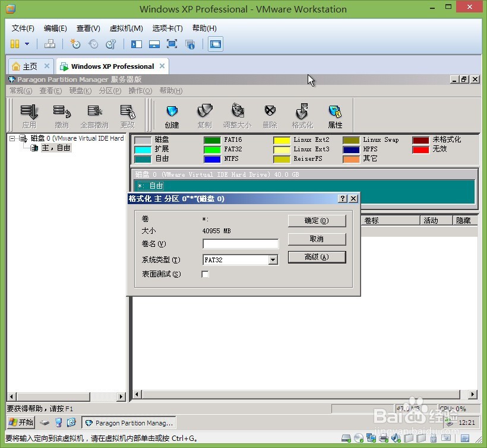The height and width of the screenshot is (448, 487).
Task: Click the 12:21 clock in the XP tray
Action: 466,422
